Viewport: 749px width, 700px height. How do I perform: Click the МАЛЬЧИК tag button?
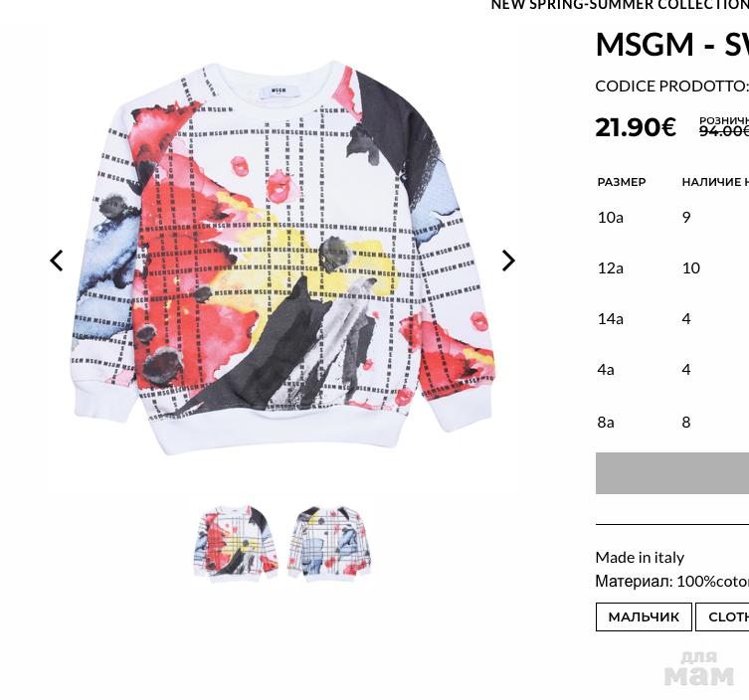coord(644,616)
